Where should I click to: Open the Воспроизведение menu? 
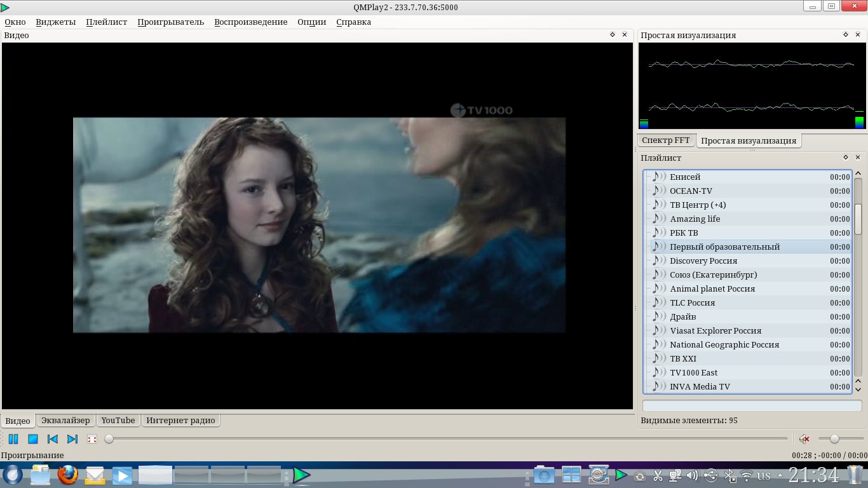click(250, 22)
